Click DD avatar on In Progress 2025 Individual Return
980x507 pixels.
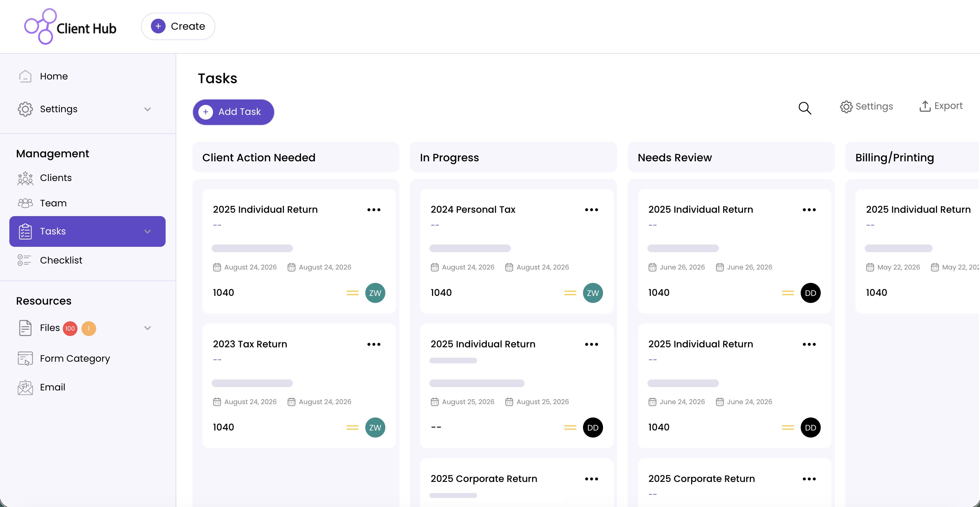pyautogui.click(x=593, y=428)
